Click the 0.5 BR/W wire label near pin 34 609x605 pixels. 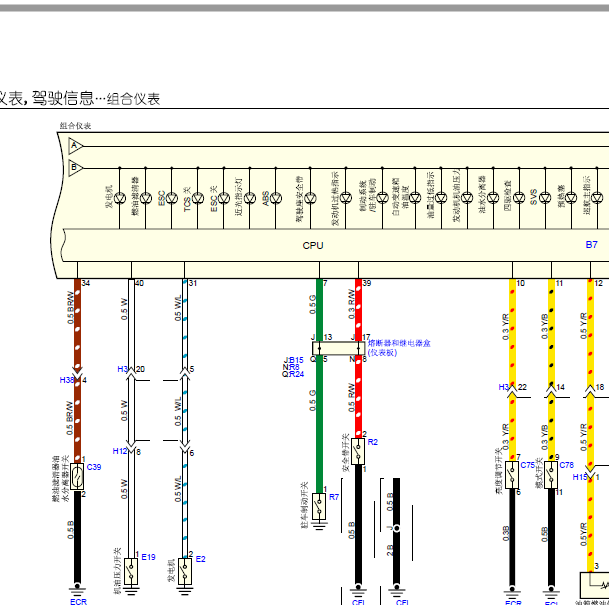click(x=70, y=308)
